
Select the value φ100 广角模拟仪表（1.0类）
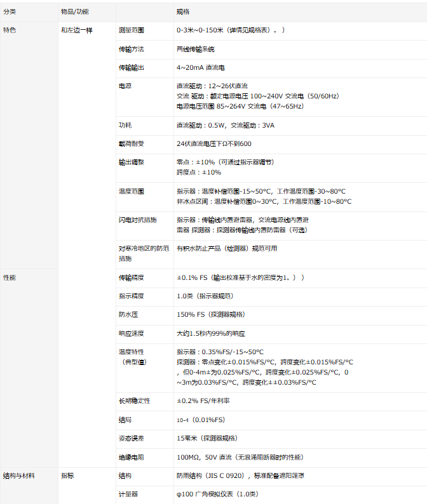point(217,494)
